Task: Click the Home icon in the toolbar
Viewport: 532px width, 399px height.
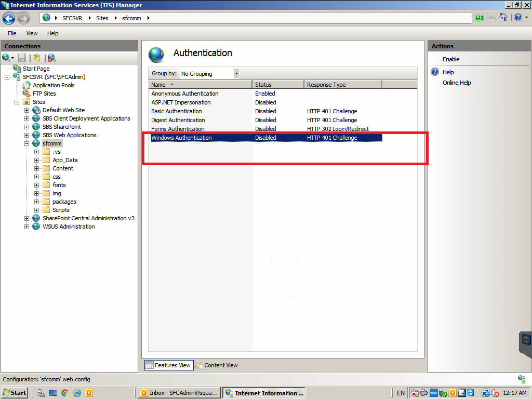Action: [503, 17]
